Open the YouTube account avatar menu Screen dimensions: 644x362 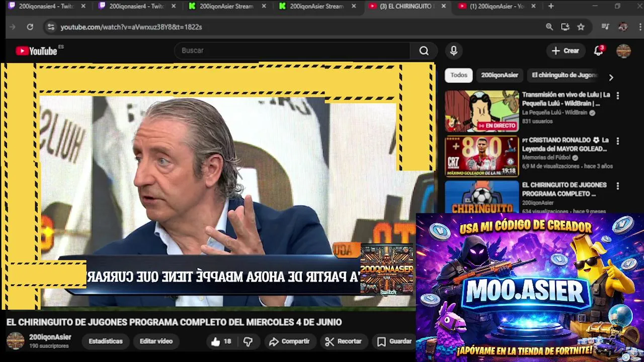[x=624, y=51]
